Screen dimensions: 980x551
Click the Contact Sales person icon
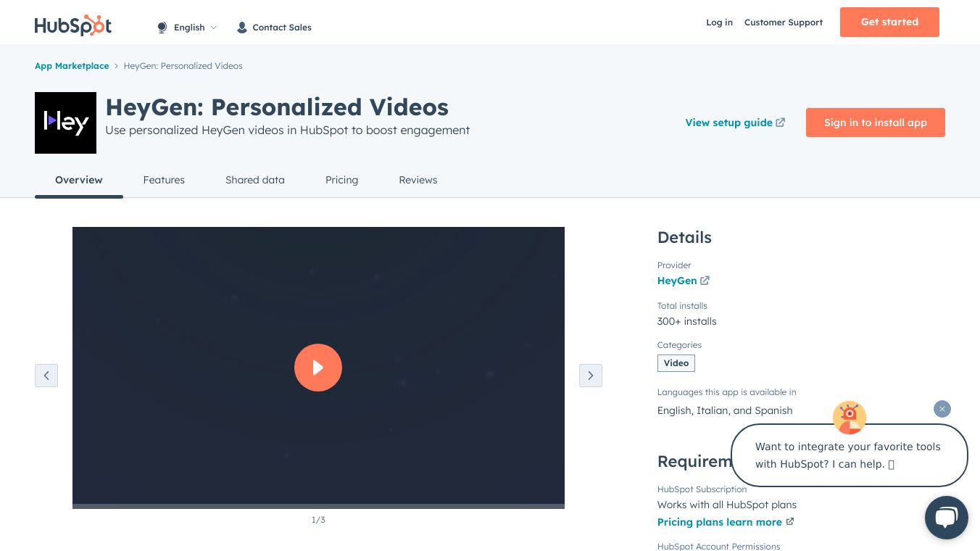click(x=242, y=28)
